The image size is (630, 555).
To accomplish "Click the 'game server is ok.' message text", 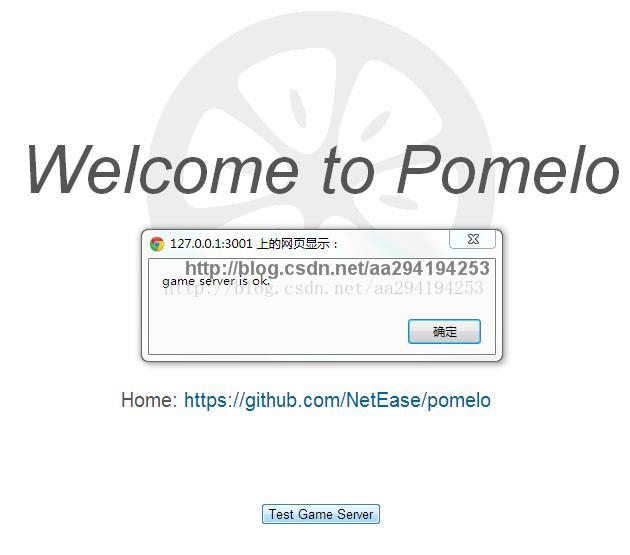I will point(216,281).
